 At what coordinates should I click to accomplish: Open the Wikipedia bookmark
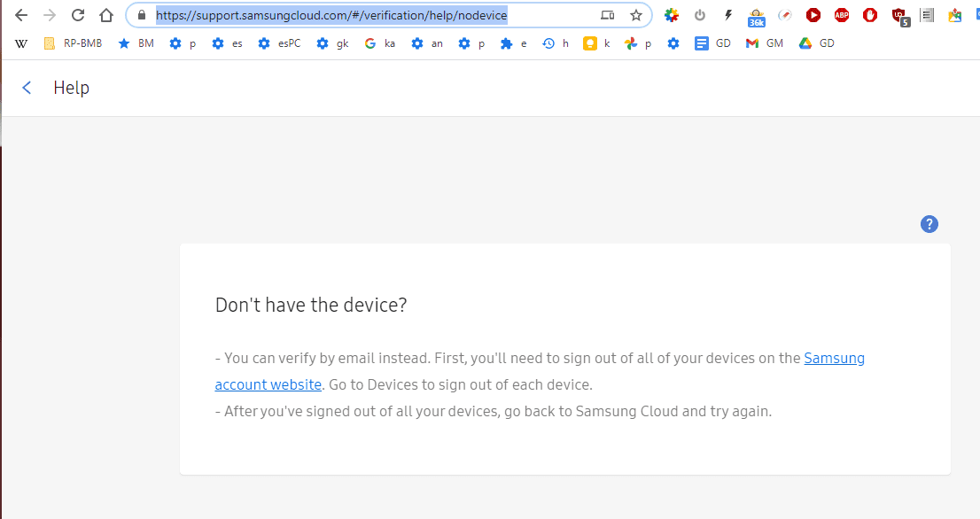pos(22,43)
